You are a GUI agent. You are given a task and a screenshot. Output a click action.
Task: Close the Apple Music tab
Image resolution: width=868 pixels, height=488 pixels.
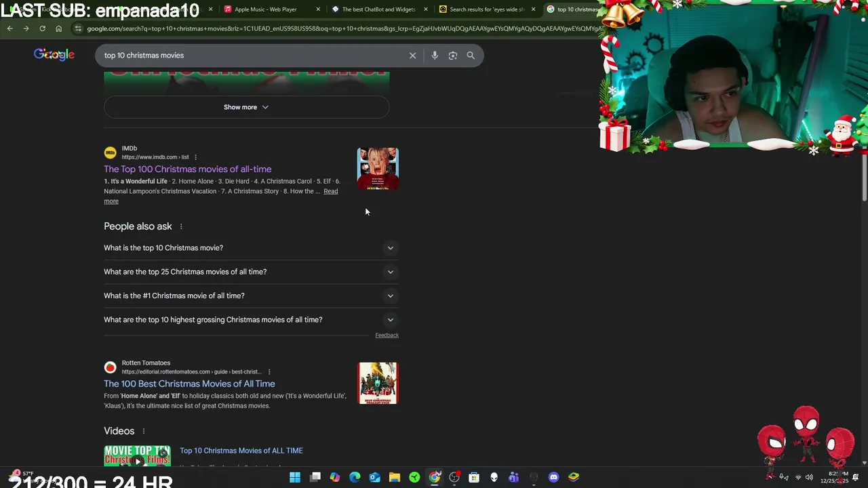click(x=318, y=9)
